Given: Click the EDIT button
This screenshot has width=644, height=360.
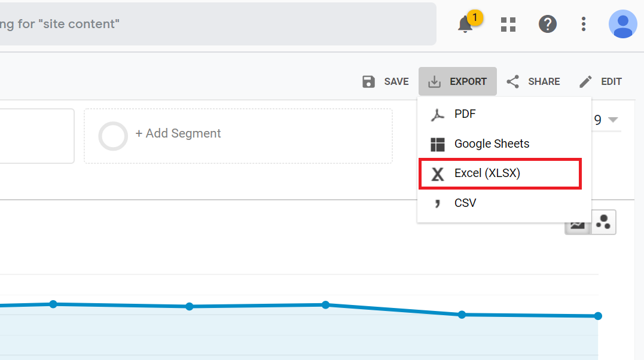Looking at the screenshot, I should coord(600,81).
